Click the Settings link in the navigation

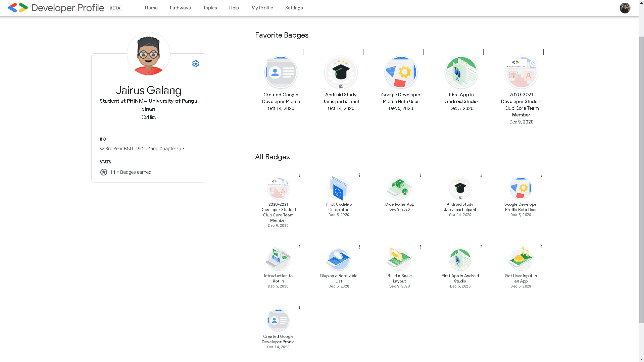point(294,8)
